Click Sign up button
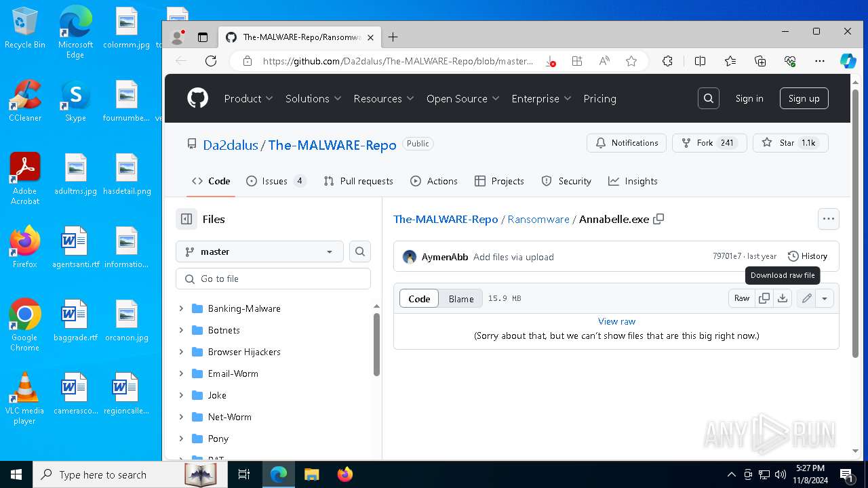 click(x=804, y=98)
